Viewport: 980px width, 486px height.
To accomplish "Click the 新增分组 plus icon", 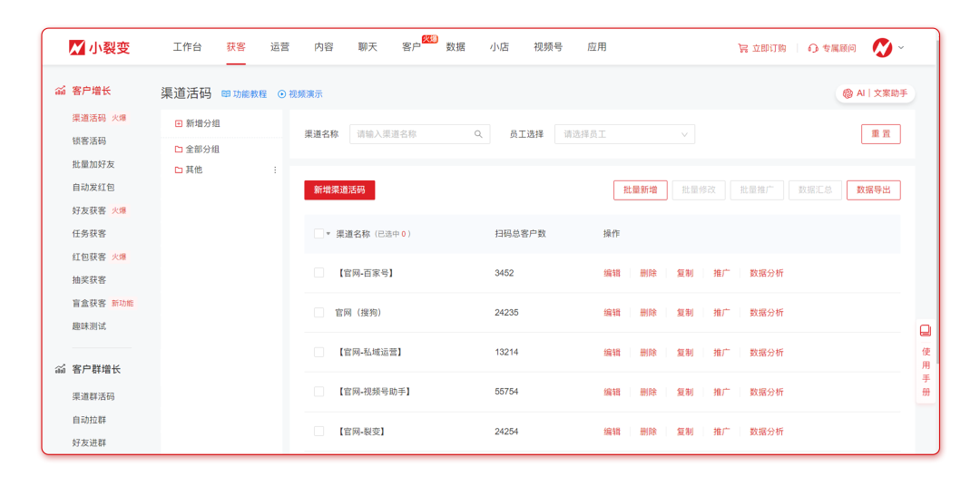I will 179,123.
